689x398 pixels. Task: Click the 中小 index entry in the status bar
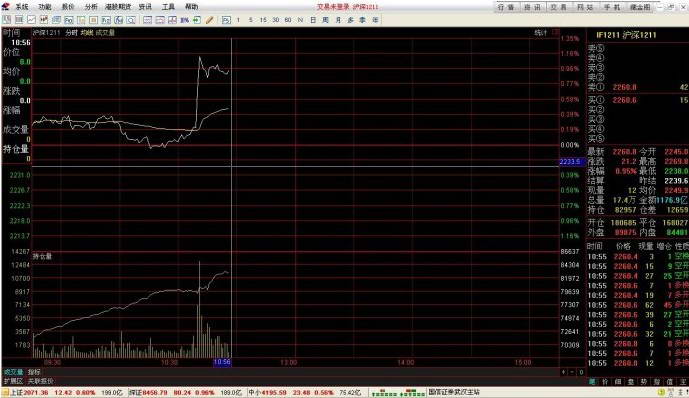(x=305, y=392)
